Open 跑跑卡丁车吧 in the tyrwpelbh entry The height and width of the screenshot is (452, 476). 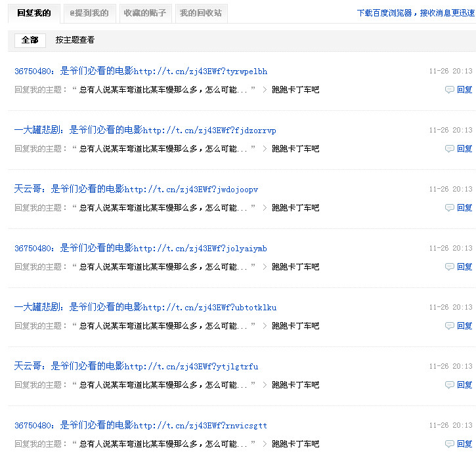click(x=295, y=90)
